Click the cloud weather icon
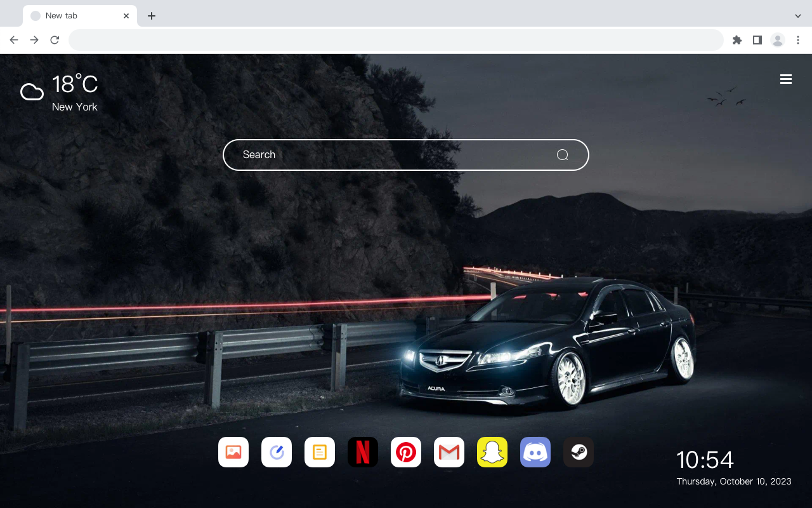This screenshot has width=812, height=508. (32, 92)
